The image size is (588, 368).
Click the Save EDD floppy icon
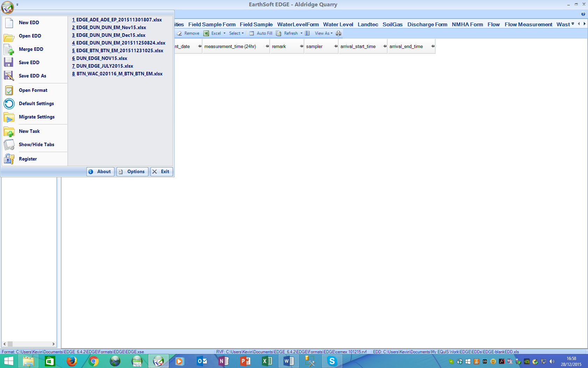8,62
